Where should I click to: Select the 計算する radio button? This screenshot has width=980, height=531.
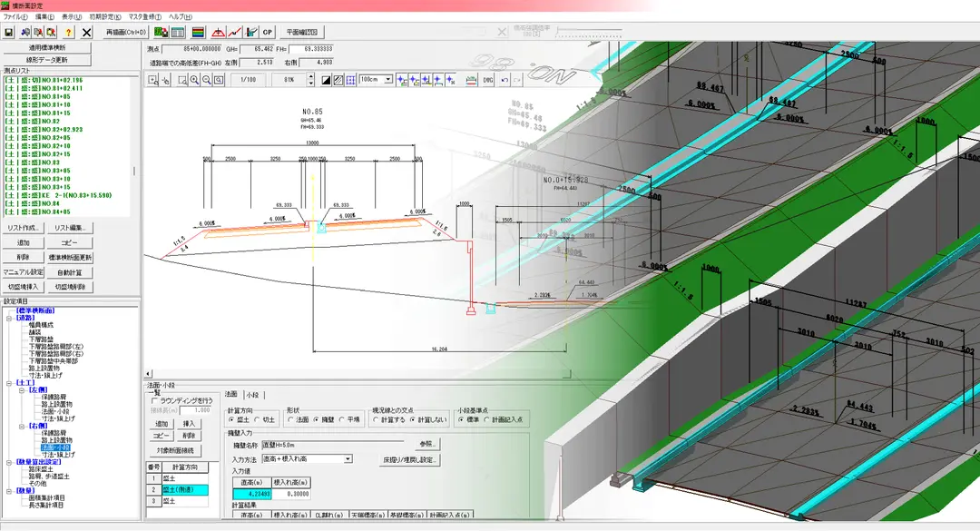tap(377, 419)
